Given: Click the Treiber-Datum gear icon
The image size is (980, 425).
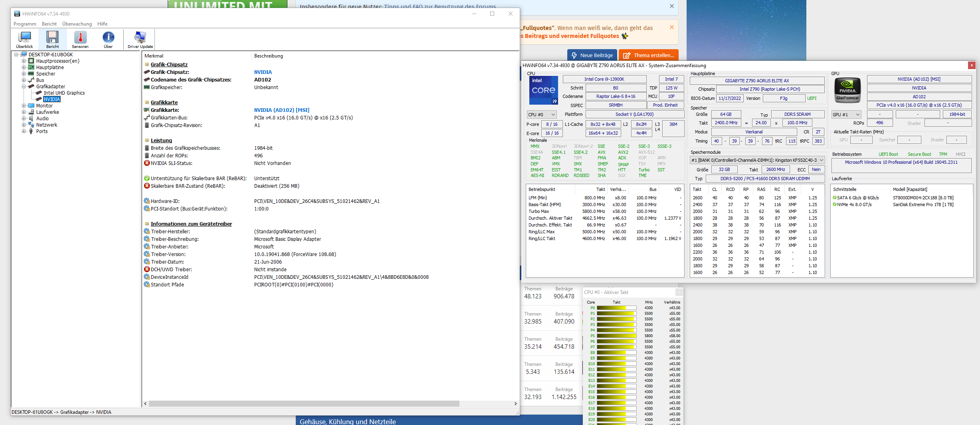Looking at the screenshot, I should tap(147, 262).
